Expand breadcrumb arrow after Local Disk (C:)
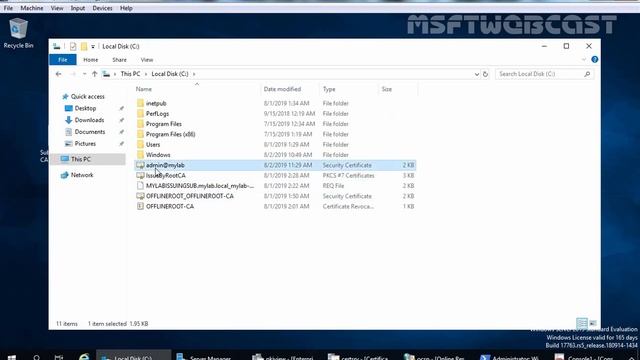Image resolution: width=640 pixels, height=360 pixels. 194,74
